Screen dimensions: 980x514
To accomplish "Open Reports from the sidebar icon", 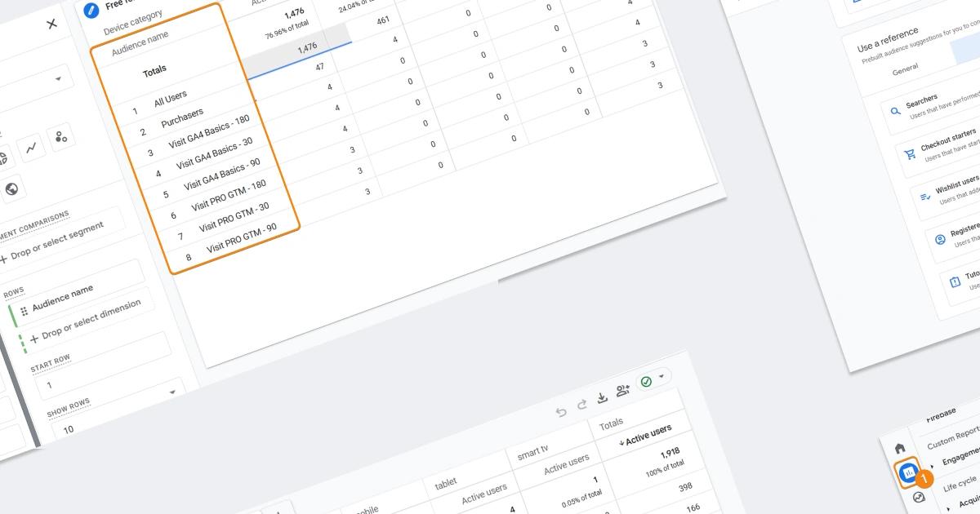I will [x=907, y=472].
